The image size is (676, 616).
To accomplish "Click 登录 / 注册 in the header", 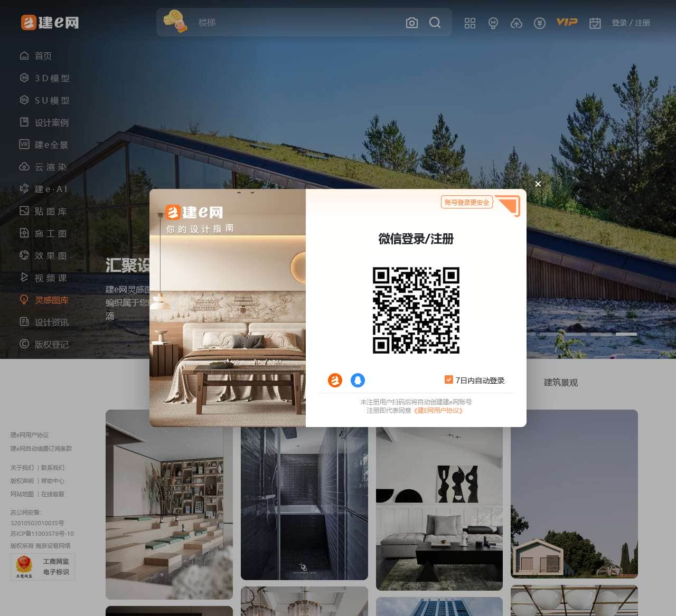I will (631, 23).
